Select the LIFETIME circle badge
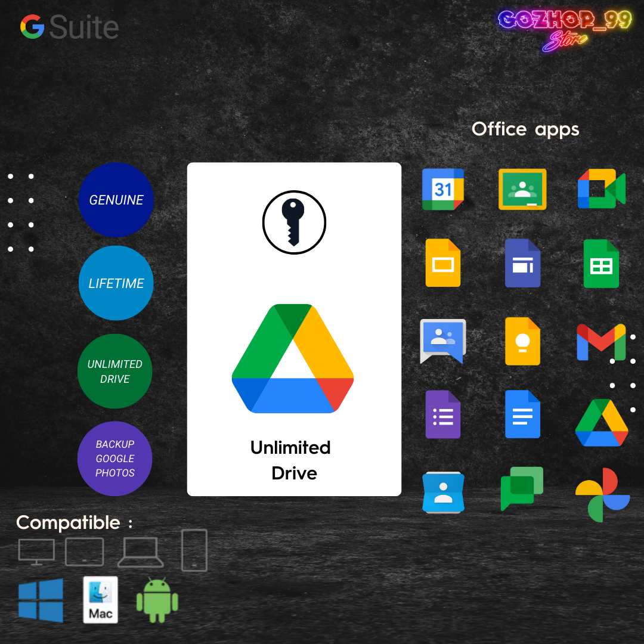 116,283
